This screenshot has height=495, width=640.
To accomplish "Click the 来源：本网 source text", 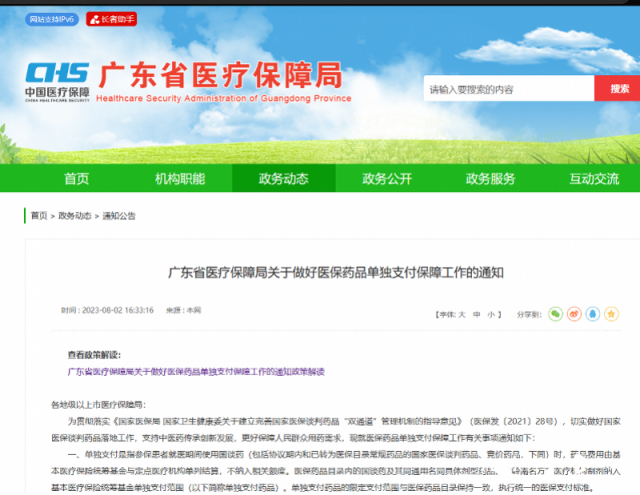I will (183, 310).
